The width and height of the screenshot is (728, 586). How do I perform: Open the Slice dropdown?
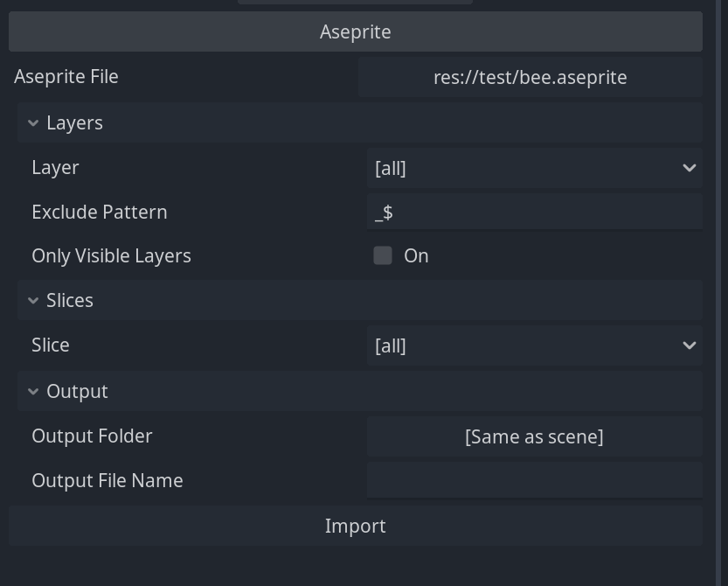534,345
